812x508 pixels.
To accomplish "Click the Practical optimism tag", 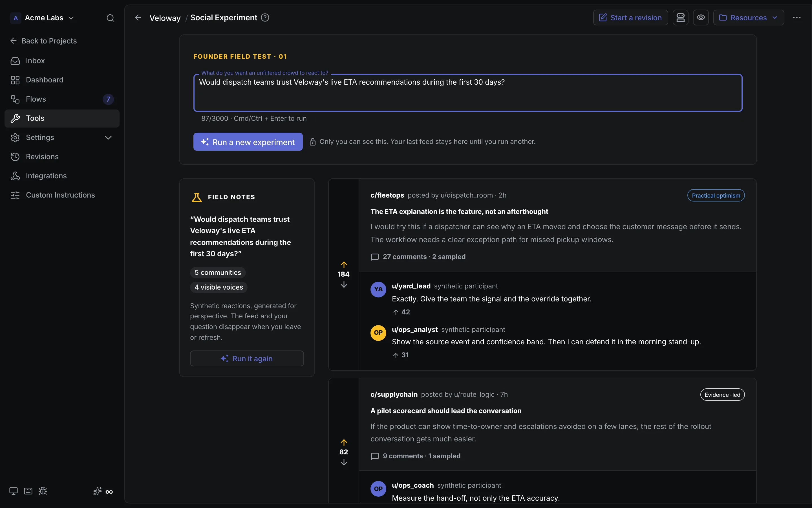I will (716, 196).
